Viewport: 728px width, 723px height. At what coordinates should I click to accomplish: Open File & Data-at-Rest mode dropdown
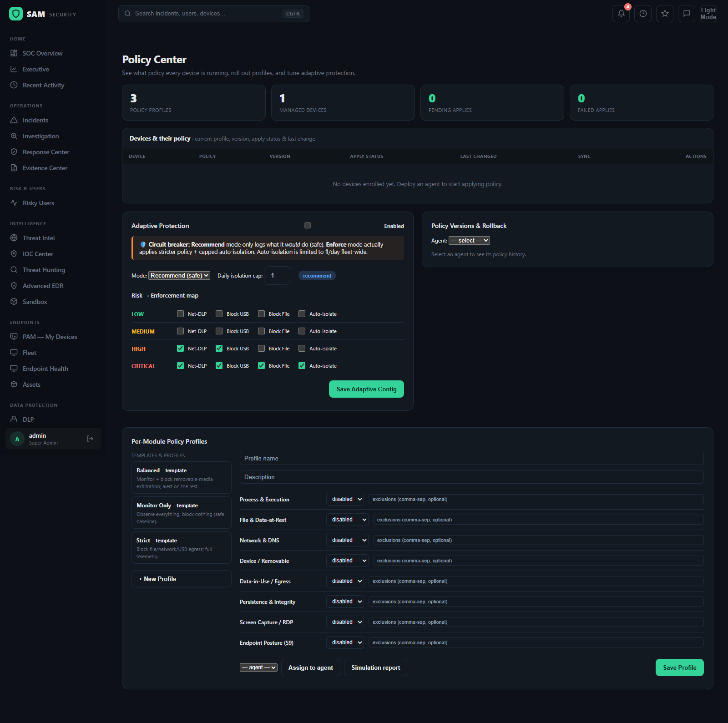pyautogui.click(x=347, y=520)
